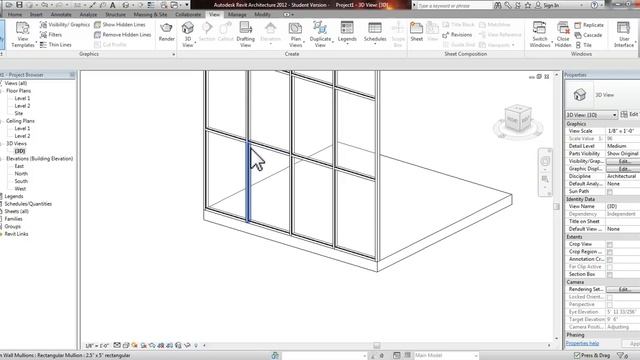Switch to Modify ribbon tab
The height and width of the screenshot is (360, 640).
tap(262, 14)
